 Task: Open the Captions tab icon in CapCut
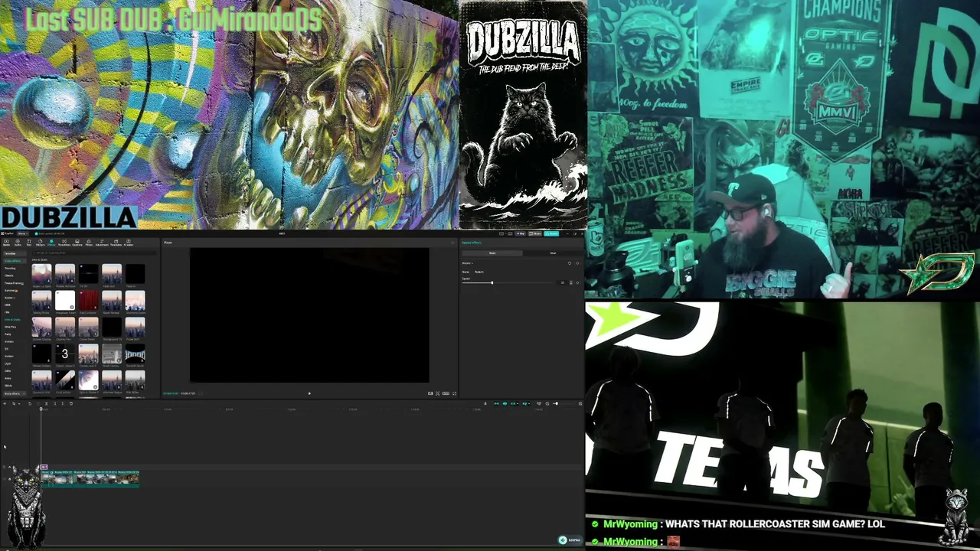click(x=77, y=243)
